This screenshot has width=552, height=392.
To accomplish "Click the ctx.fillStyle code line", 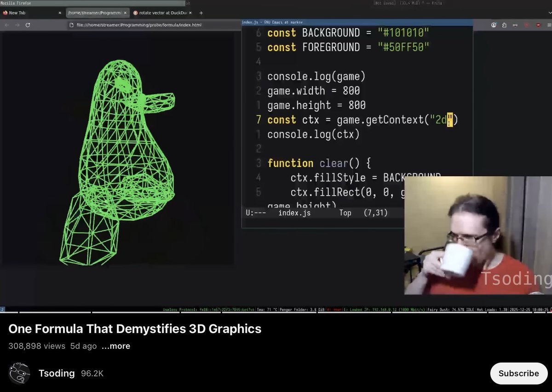I will click(x=366, y=178).
